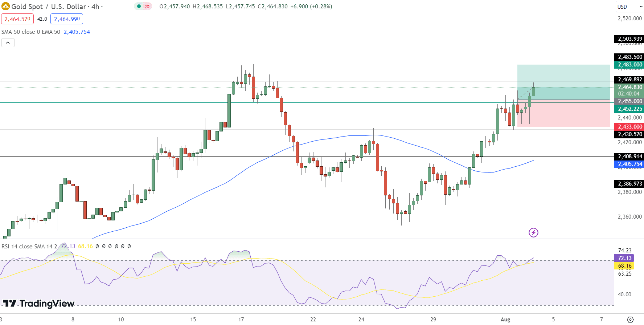Click the spread value 42.0
Image resolution: width=644 pixels, height=325 pixels.
42,19
